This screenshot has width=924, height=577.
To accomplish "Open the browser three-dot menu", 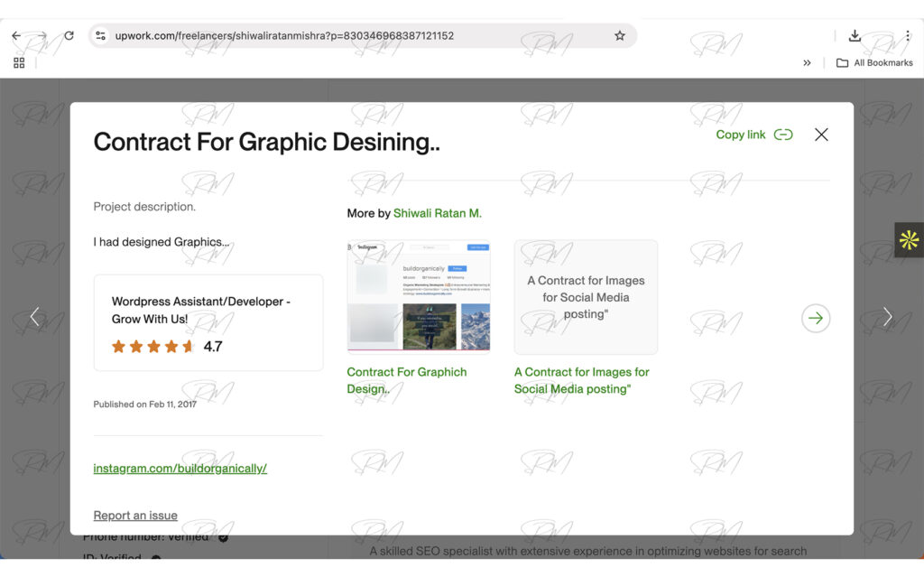I will coord(908,35).
